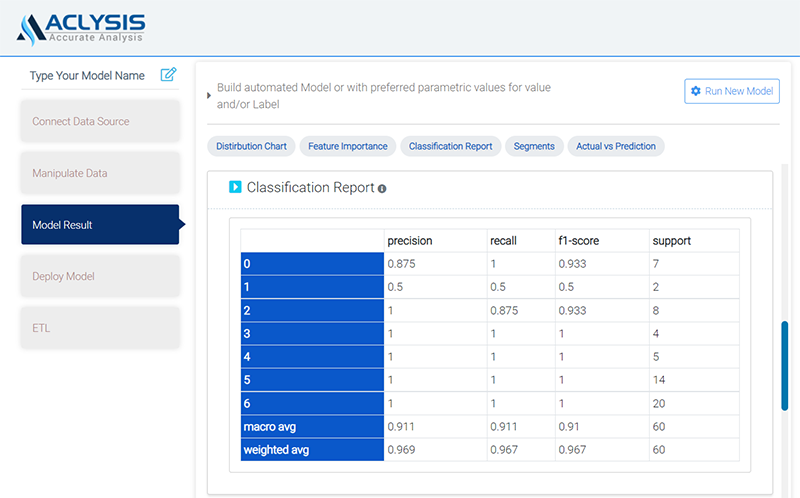800x498 pixels.
Task: Open the Segments tab
Action: point(534,146)
